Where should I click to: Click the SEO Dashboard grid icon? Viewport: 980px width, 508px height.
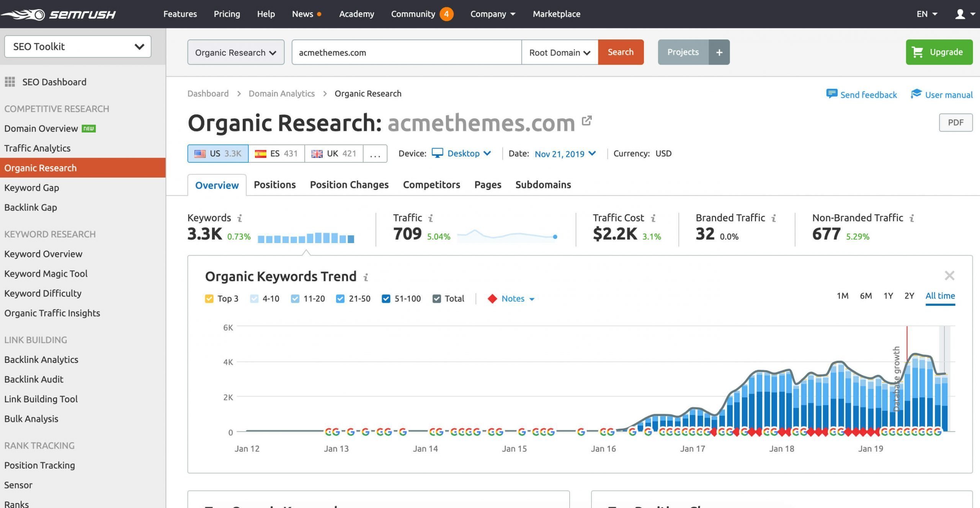[10, 82]
